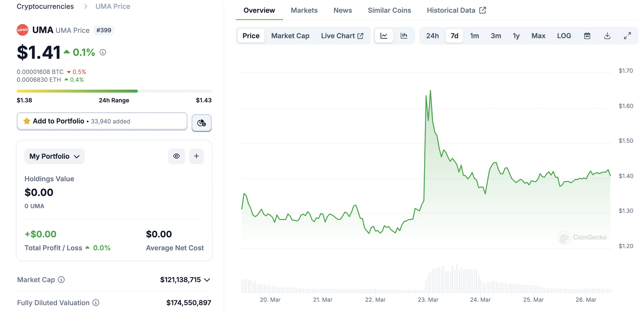The width and height of the screenshot is (644, 314).
Task: Open the Cryptocurrencies breadcrumb link
Action: [x=45, y=6]
